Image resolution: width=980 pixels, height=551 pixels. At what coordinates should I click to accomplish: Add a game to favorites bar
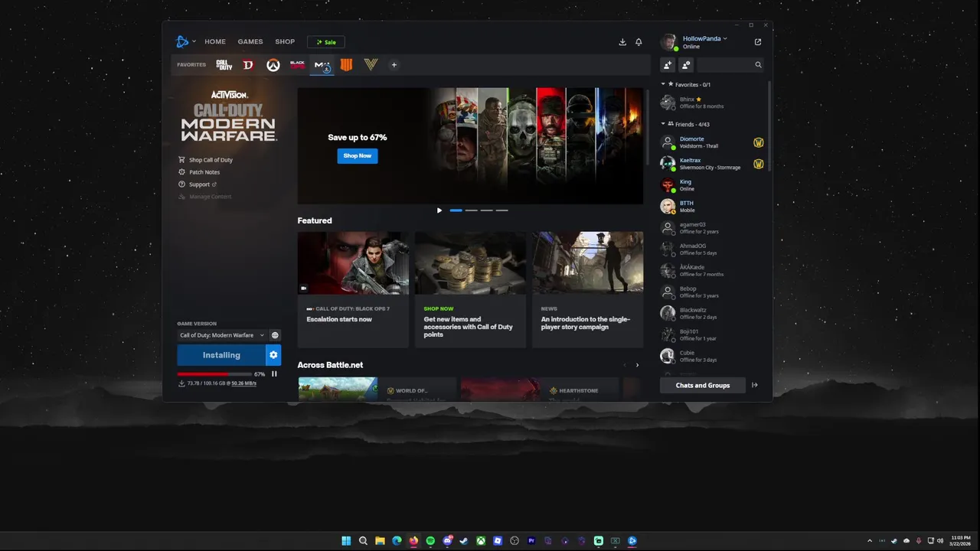(x=394, y=65)
